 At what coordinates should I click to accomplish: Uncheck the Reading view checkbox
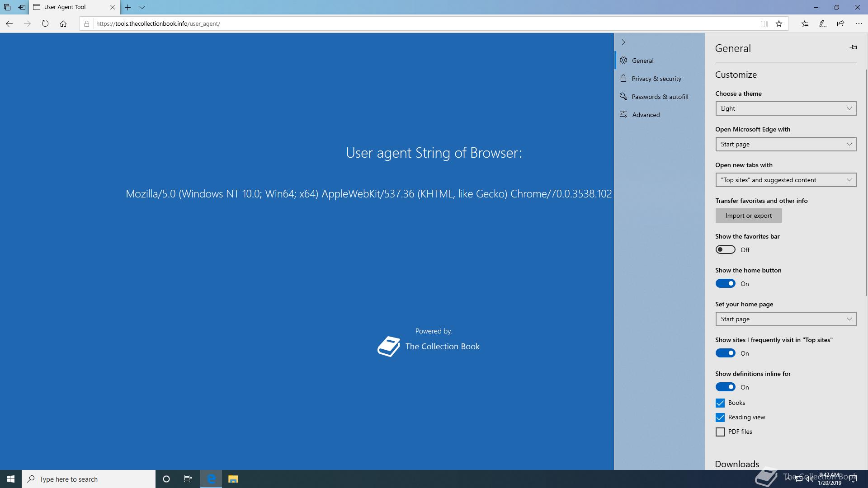[720, 417]
